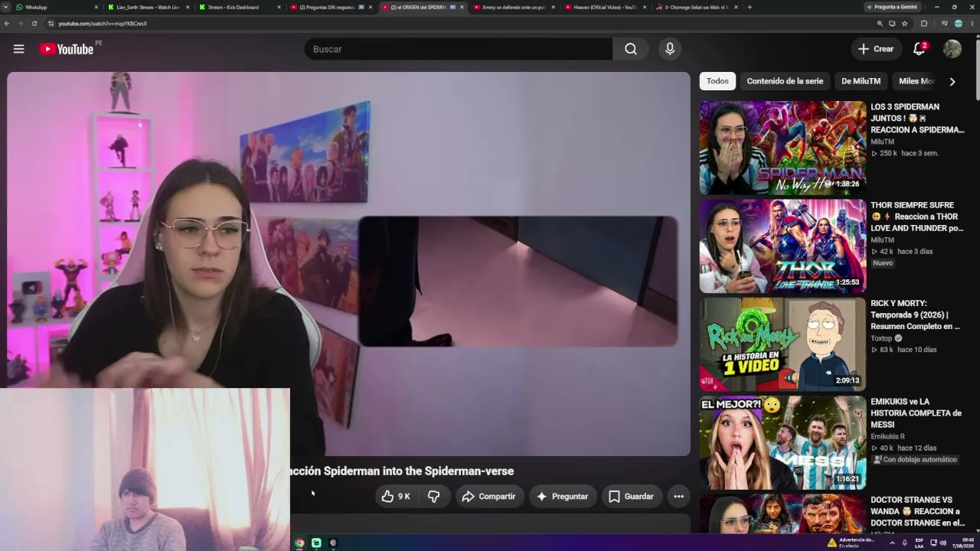Click the 'Crear' button

click(x=876, y=49)
